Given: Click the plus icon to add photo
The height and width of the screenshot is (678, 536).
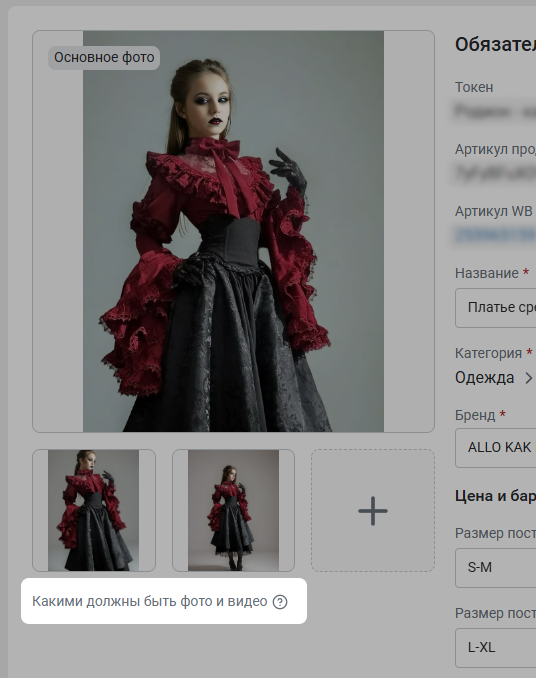Looking at the screenshot, I should tap(373, 511).
